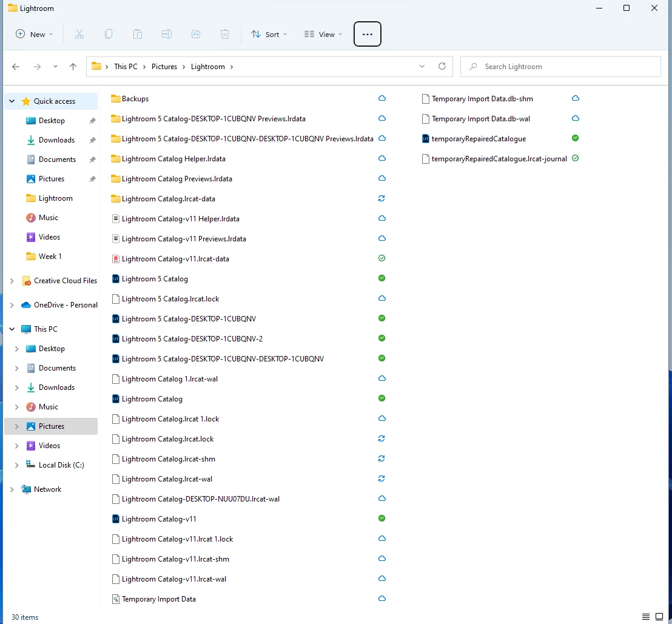Collapse the Quick access tree
The width and height of the screenshot is (672, 624).
click(x=12, y=101)
